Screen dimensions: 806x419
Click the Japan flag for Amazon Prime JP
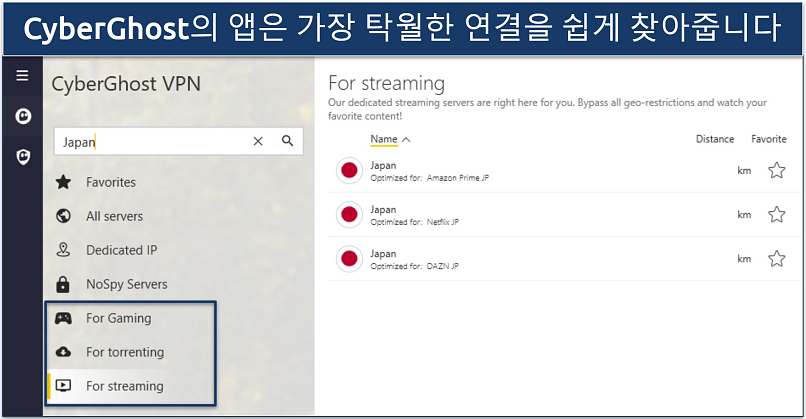pyautogui.click(x=349, y=171)
